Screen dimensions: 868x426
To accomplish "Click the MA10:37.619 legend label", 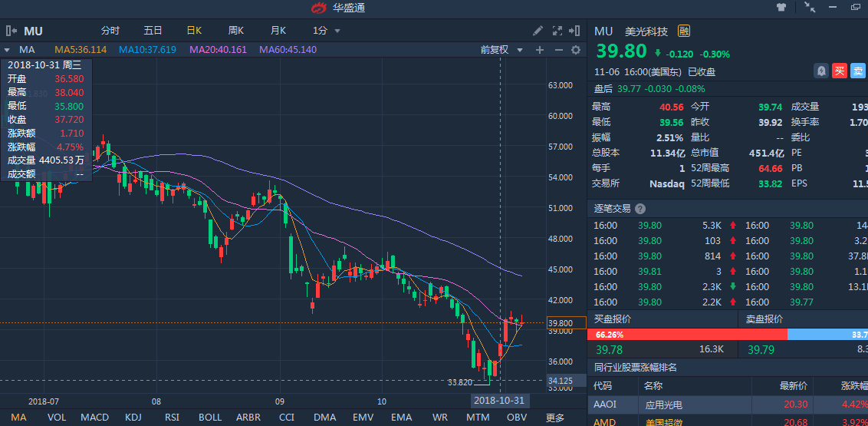I will (147, 50).
